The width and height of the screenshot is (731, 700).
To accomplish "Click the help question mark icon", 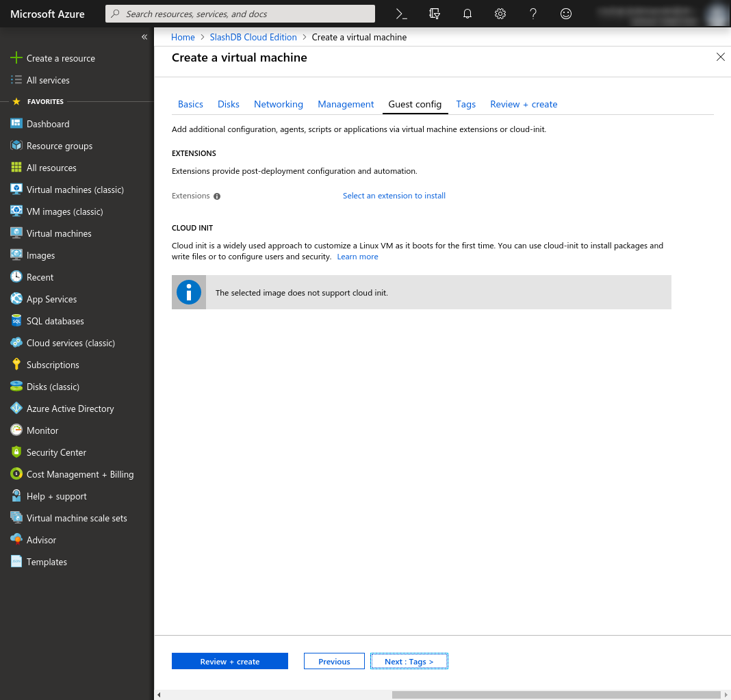I will tap(533, 14).
